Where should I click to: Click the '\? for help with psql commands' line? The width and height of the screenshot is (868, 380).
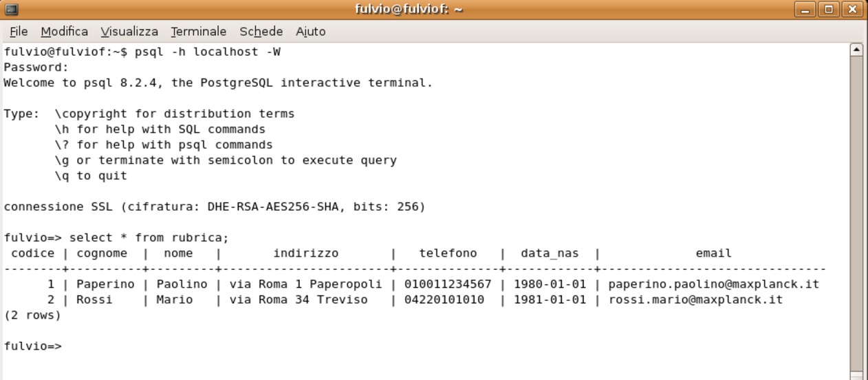(164, 145)
